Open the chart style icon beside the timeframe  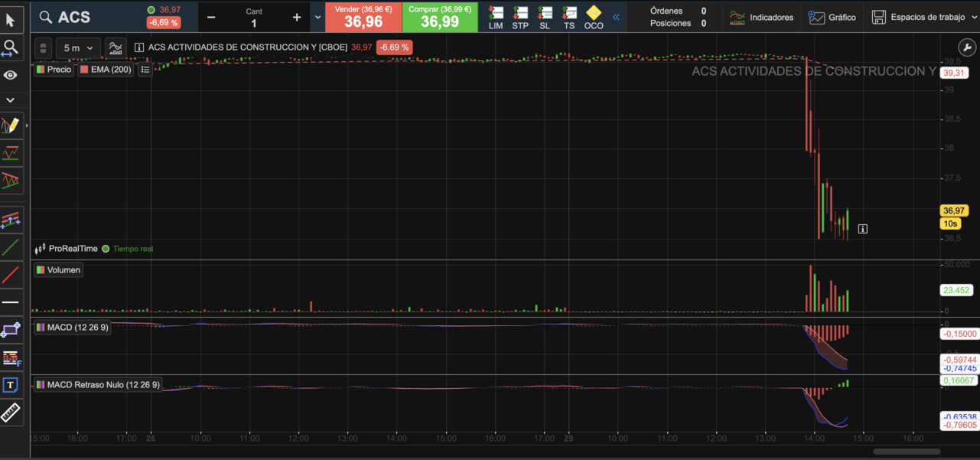tap(116, 48)
